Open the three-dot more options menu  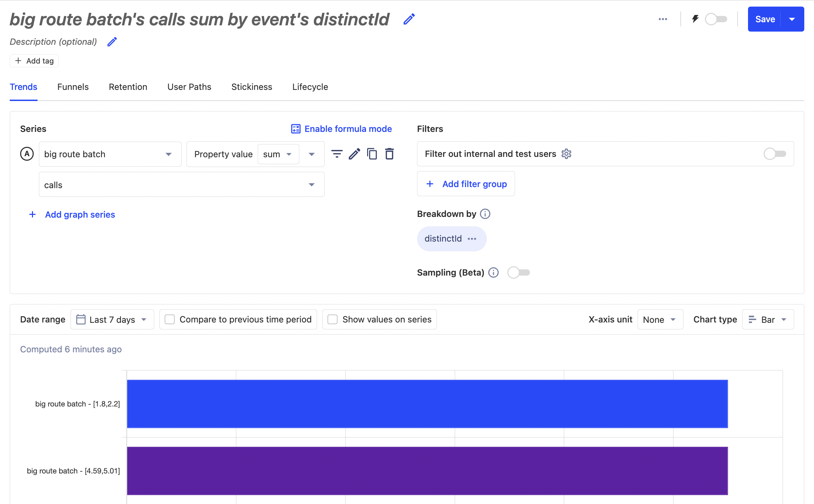pyautogui.click(x=663, y=19)
